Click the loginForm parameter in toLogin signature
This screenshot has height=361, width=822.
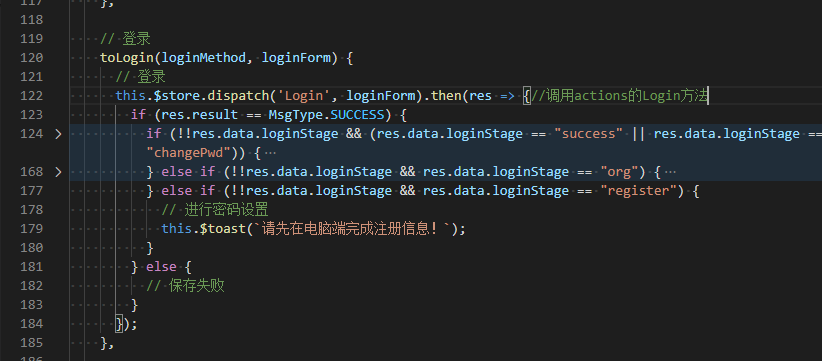click(296, 58)
